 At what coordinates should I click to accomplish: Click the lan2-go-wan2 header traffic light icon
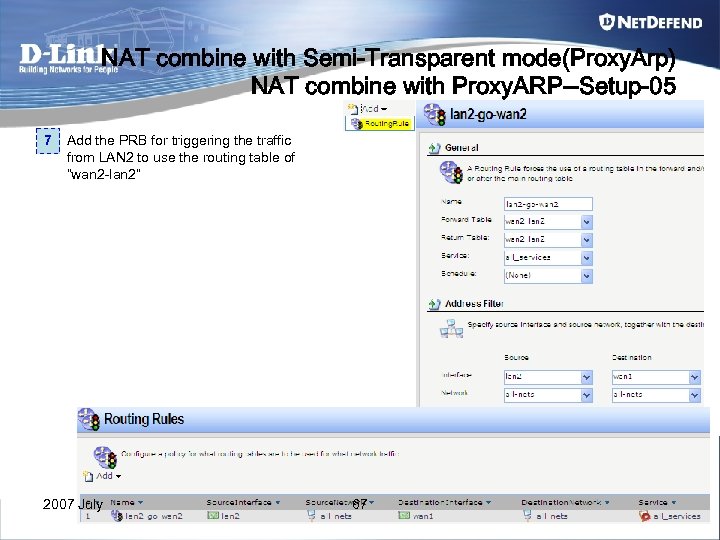point(434,114)
